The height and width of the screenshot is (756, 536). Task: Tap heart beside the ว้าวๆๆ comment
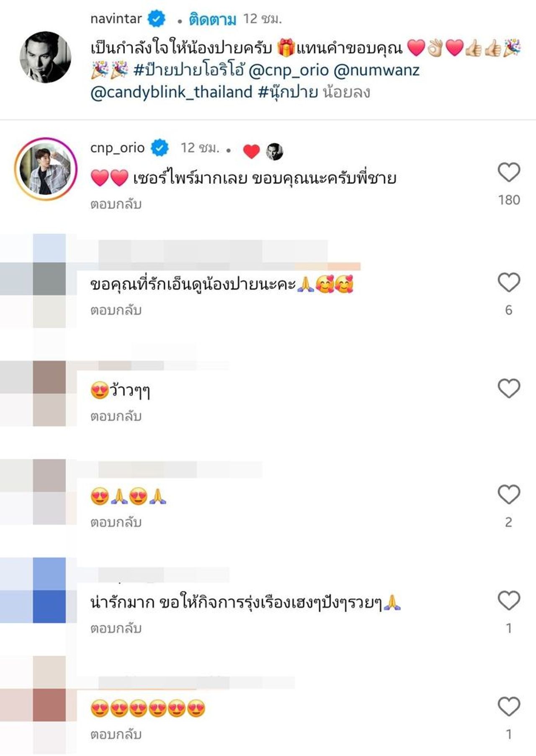(x=509, y=388)
